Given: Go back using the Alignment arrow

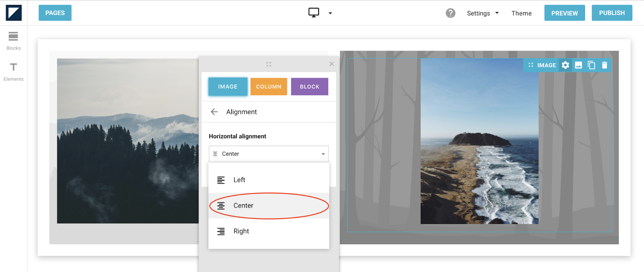Looking at the screenshot, I should [x=214, y=112].
